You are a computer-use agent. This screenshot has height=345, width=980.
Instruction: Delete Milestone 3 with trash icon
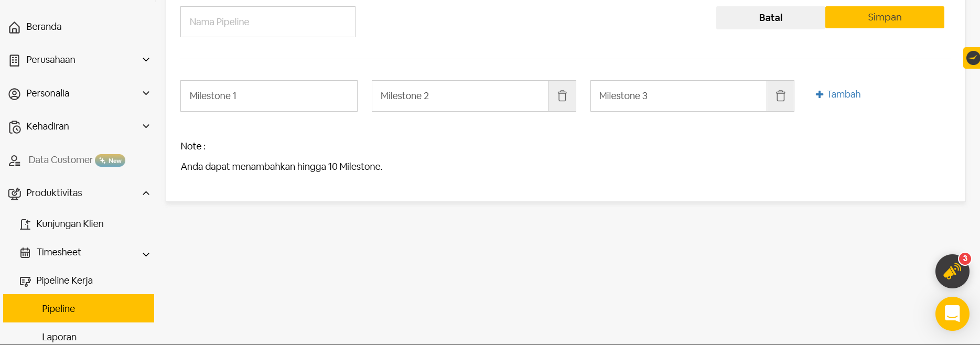coord(781,96)
